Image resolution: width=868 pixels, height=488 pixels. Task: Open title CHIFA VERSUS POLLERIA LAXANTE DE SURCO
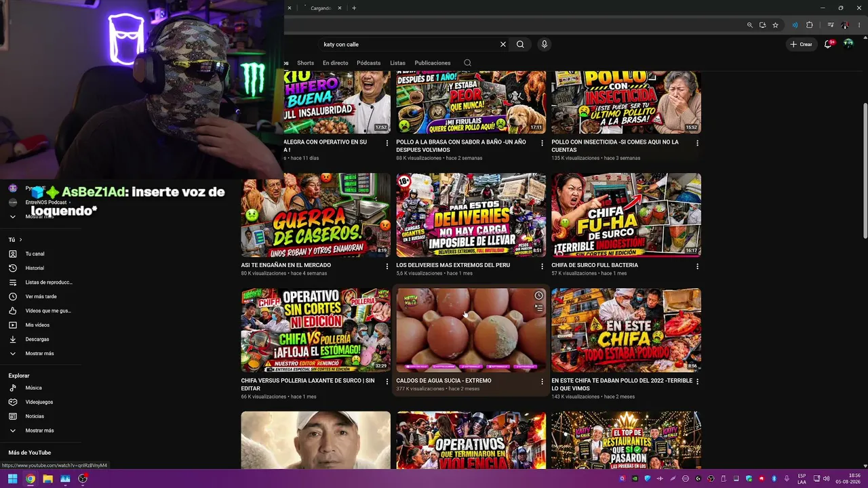pyautogui.click(x=308, y=384)
